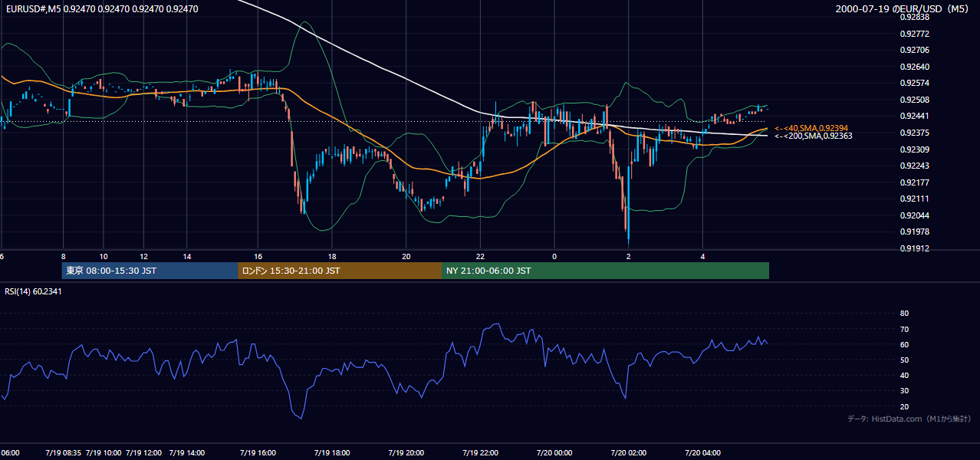Click price axis value 0.92441
Viewport: 980px width, 460px height.
pyautogui.click(x=916, y=116)
